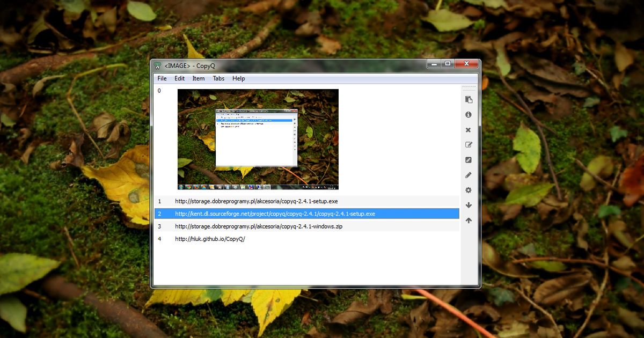644x338 pixels.
Task: Open the Help menu
Action: pyautogui.click(x=238, y=78)
